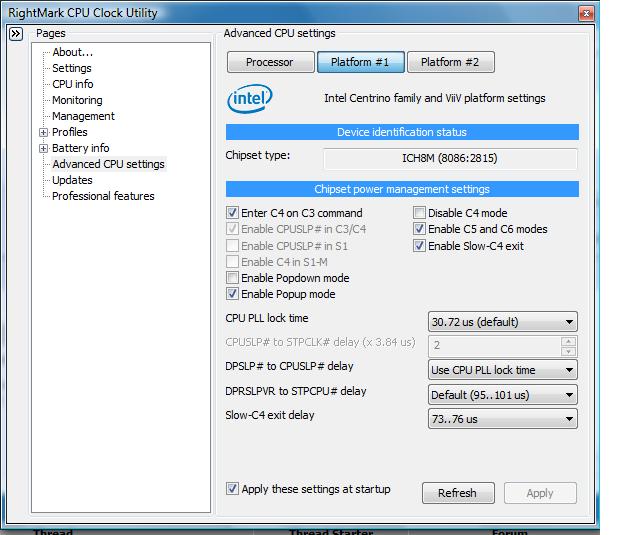Open the Updates page
The image size is (640, 535).
[72, 180]
